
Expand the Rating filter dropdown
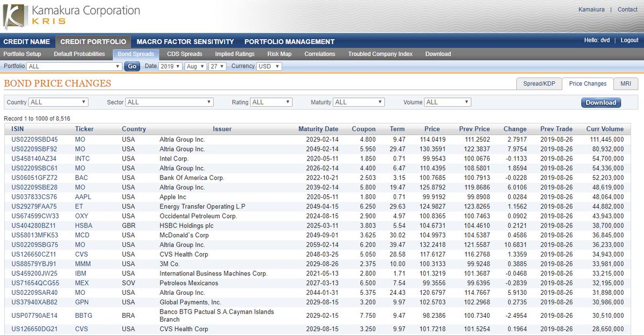272,102
